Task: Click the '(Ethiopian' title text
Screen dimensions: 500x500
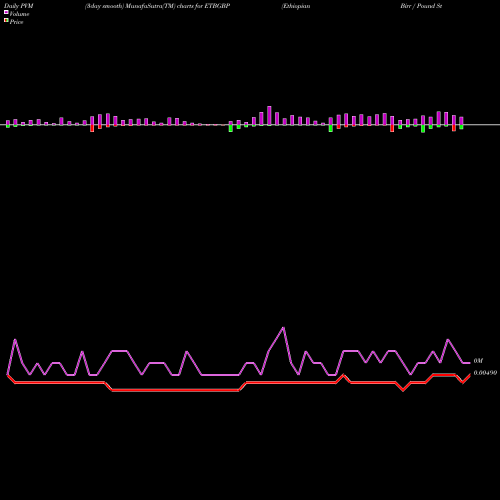Action: (x=296, y=6)
